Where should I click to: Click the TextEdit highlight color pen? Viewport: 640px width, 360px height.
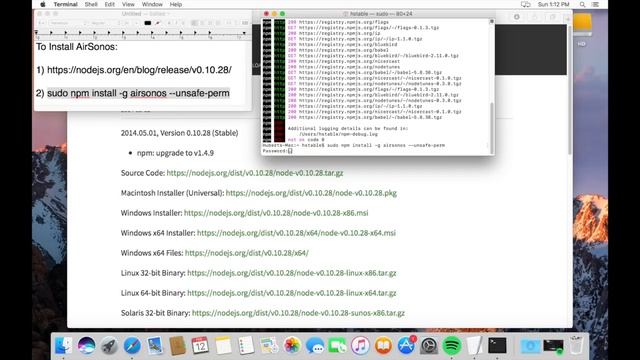[x=157, y=23]
